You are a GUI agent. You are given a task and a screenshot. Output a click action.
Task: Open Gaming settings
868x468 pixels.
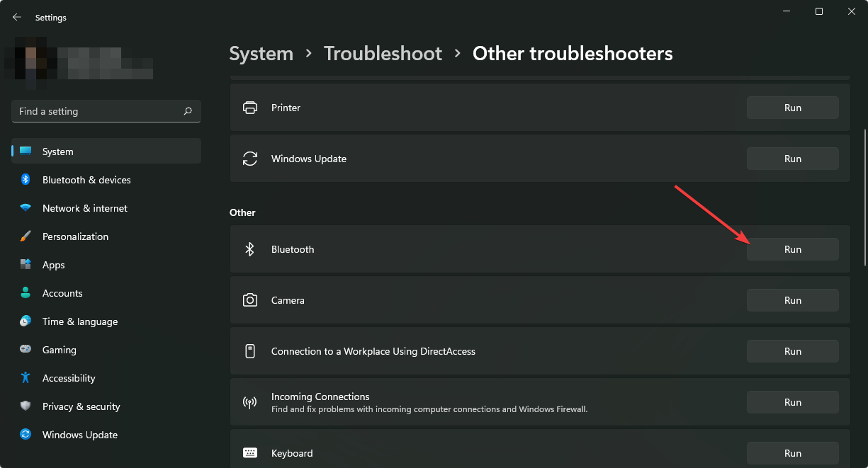click(x=106, y=350)
